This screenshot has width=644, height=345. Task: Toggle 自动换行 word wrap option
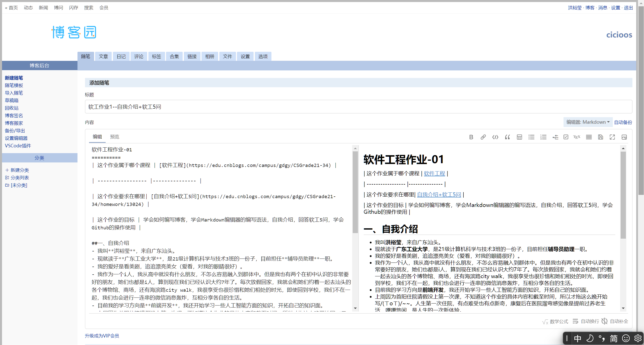click(x=586, y=321)
